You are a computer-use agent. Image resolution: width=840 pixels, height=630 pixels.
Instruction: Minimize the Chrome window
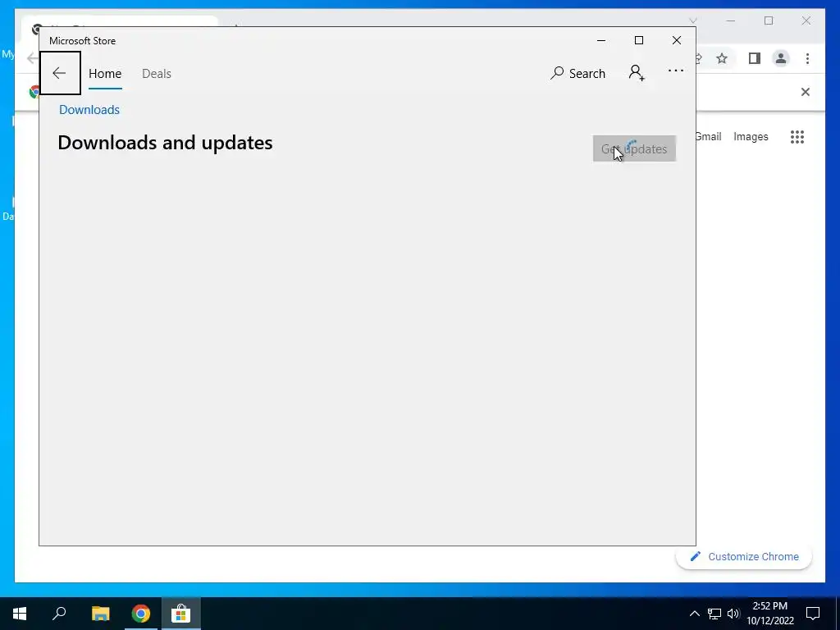[x=731, y=21]
